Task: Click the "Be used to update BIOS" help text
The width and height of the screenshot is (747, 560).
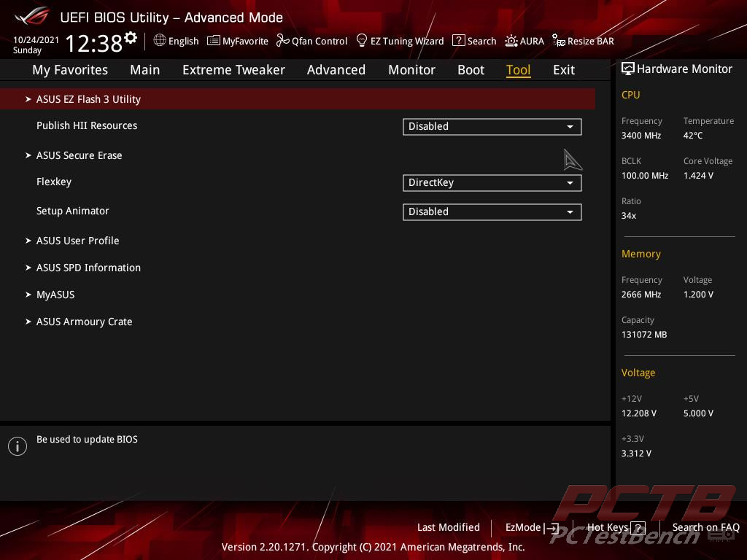Action: click(x=88, y=439)
